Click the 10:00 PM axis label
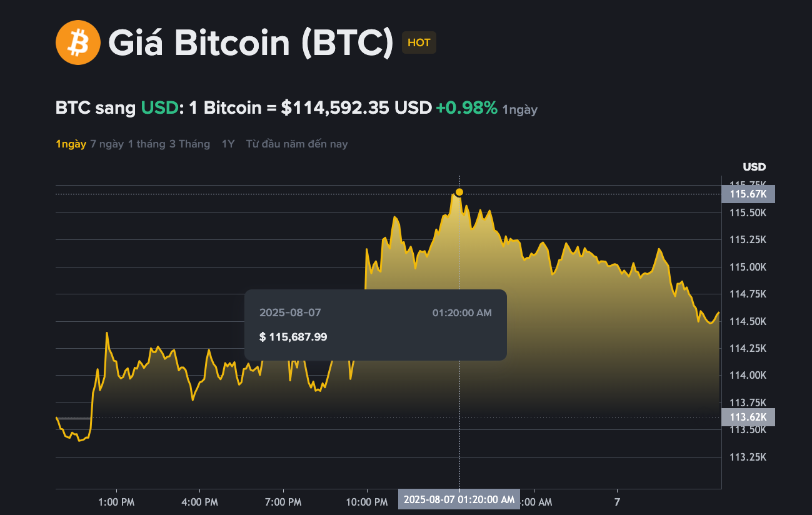This screenshot has height=515, width=812. [x=368, y=502]
